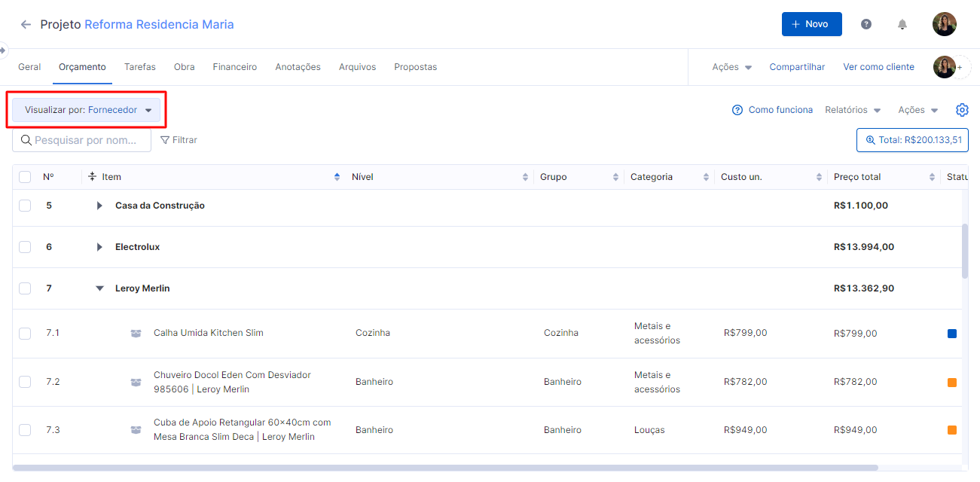Open budget settings gear icon
The height and width of the screenshot is (482, 980).
962,110
